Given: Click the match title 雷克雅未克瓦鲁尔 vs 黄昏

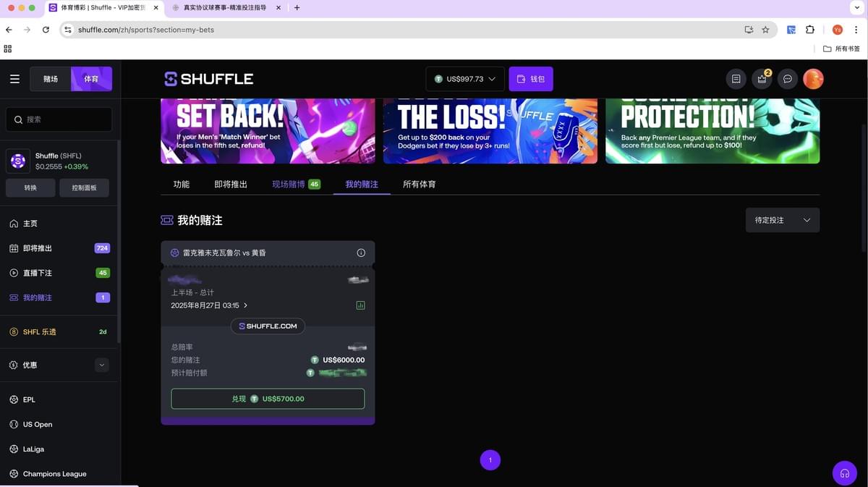Looking at the screenshot, I should pyautogui.click(x=224, y=253).
